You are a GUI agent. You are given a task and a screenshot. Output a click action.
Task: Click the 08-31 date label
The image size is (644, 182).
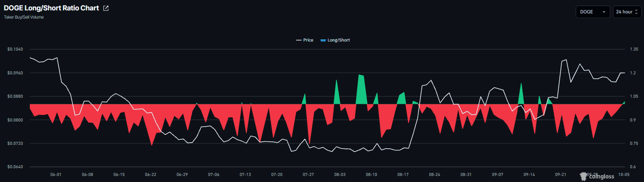466,175
